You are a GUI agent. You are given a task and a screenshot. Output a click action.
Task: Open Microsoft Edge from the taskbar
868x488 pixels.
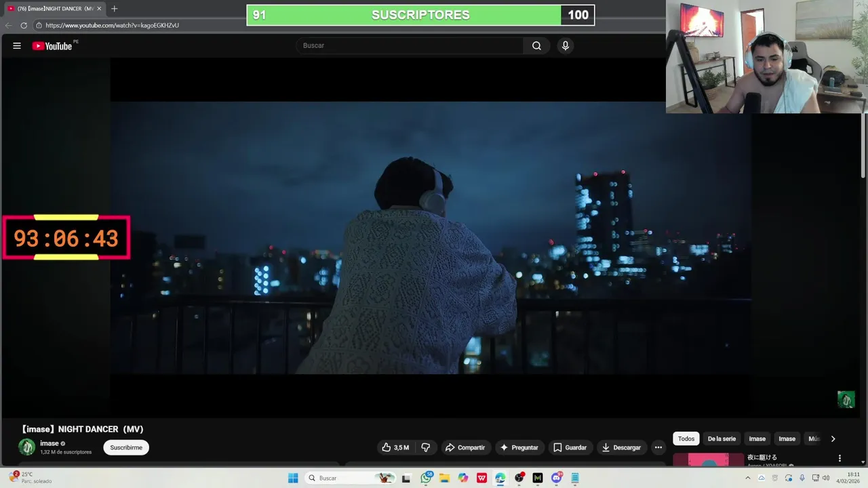[500, 478]
